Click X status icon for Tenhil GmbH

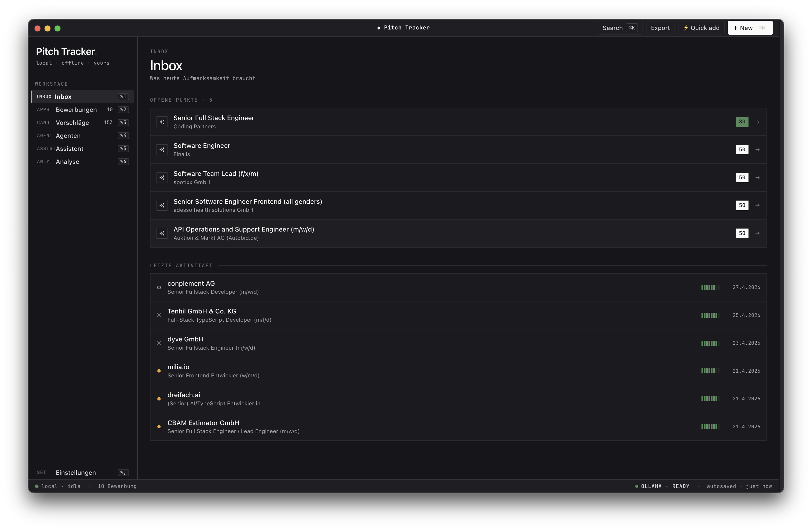tap(159, 315)
